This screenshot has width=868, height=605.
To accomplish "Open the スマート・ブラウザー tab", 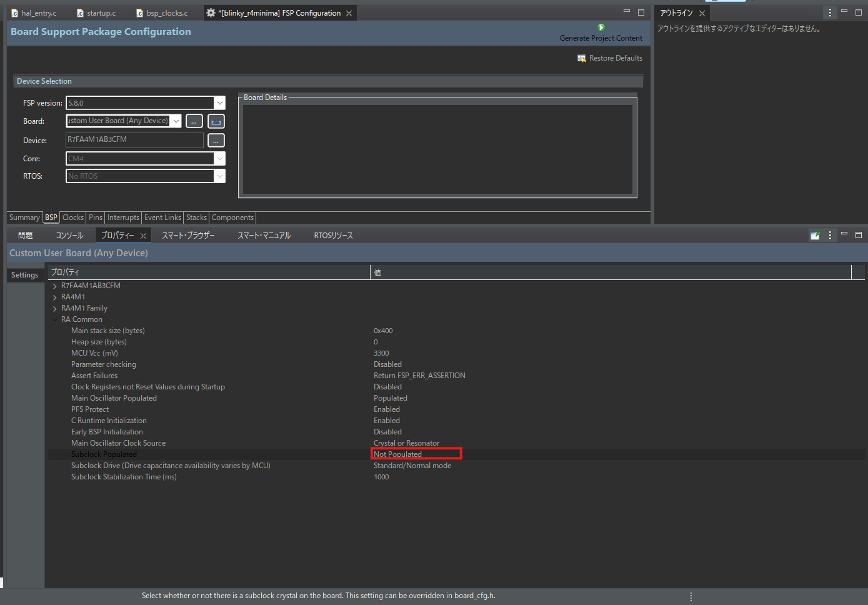I will click(x=188, y=236).
